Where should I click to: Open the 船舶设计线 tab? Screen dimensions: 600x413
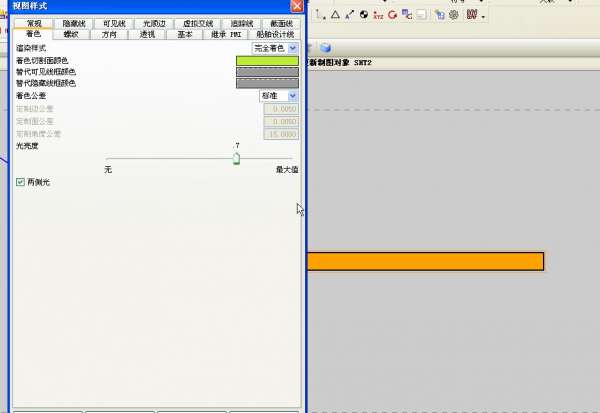point(275,34)
